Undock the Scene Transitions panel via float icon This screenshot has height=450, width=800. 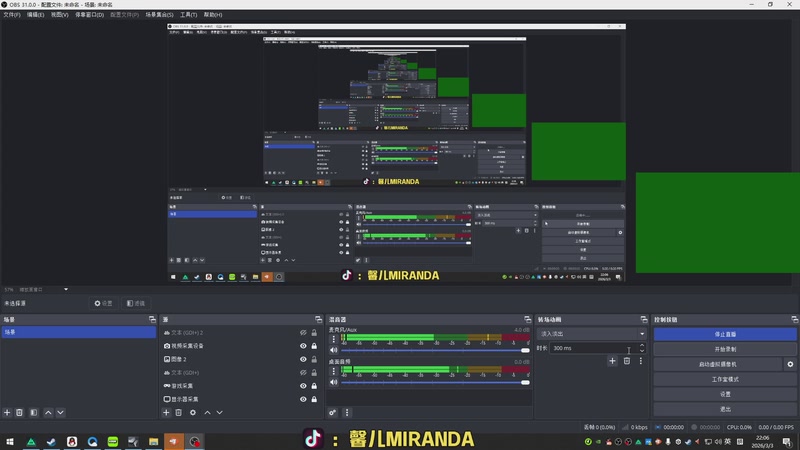click(644, 319)
